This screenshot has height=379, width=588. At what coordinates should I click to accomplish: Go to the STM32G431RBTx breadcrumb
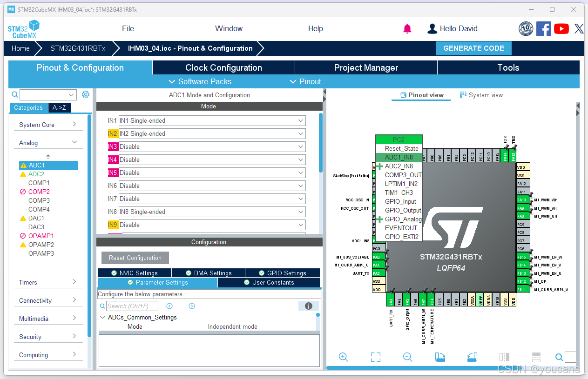[x=78, y=48]
